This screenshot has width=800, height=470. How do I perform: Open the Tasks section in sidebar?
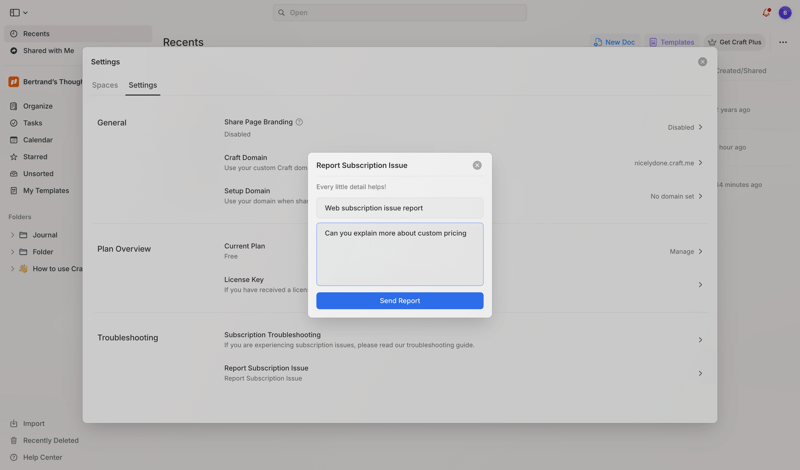[x=33, y=123]
